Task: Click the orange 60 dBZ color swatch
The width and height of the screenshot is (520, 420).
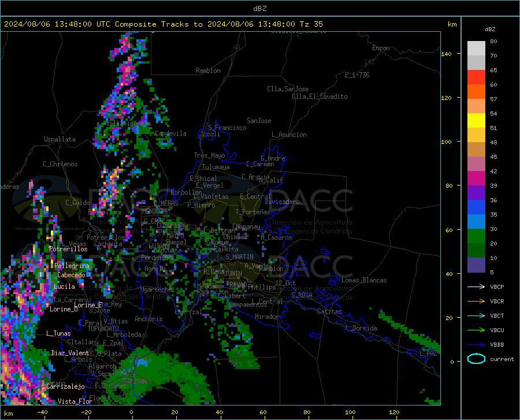Action: (x=476, y=92)
